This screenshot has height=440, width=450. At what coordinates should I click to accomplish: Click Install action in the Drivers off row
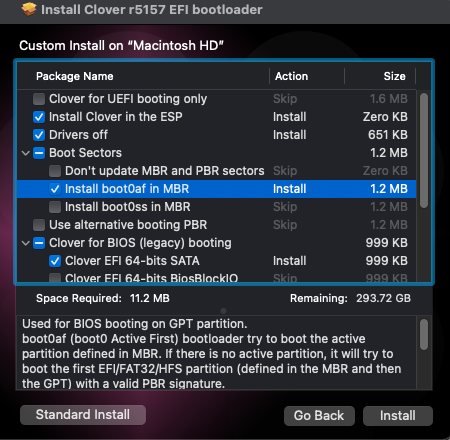click(x=290, y=135)
